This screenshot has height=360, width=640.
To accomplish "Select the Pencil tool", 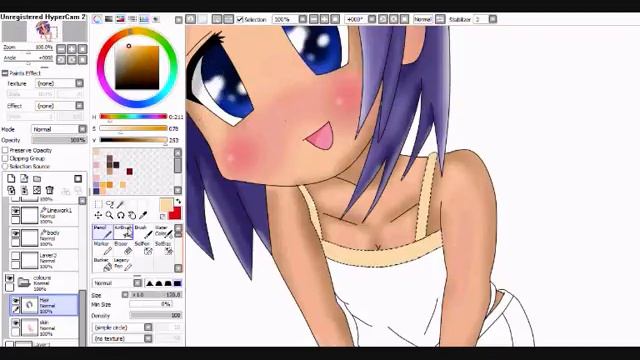I will 102,231.
